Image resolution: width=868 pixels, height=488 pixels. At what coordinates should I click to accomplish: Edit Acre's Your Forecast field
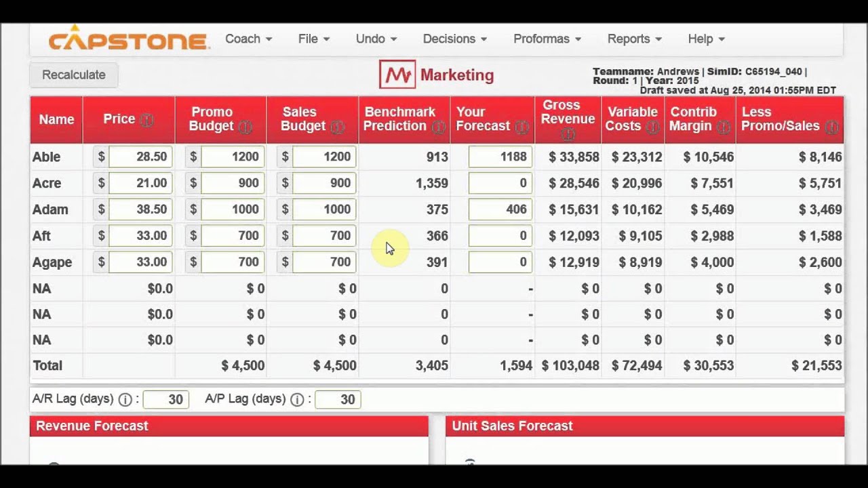click(500, 183)
